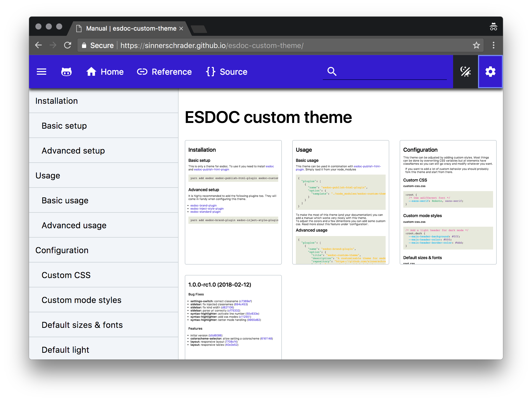Open the Configuration card
This screenshot has width=532, height=401.
420,150
